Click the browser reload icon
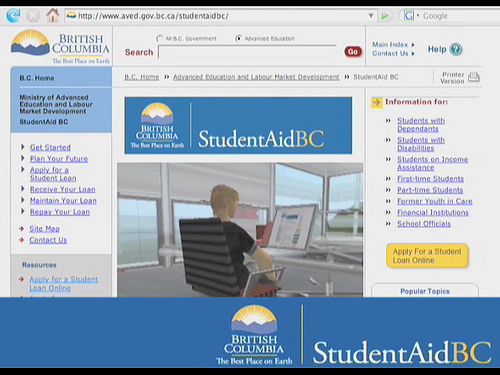This screenshot has width=500, height=375. tap(13, 15)
